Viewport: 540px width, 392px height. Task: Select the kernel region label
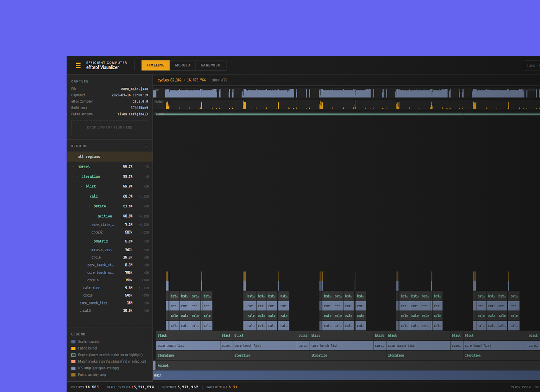tap(83, 167)
